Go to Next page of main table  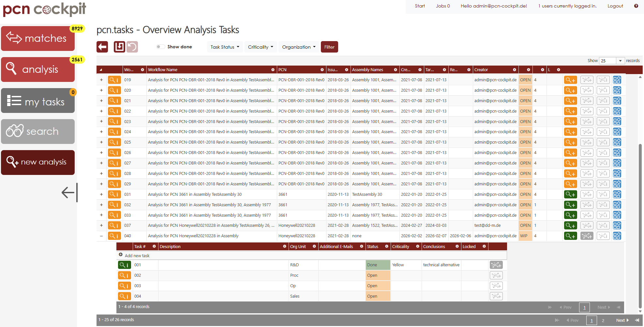pyautogui.click(x=622, y=320)
